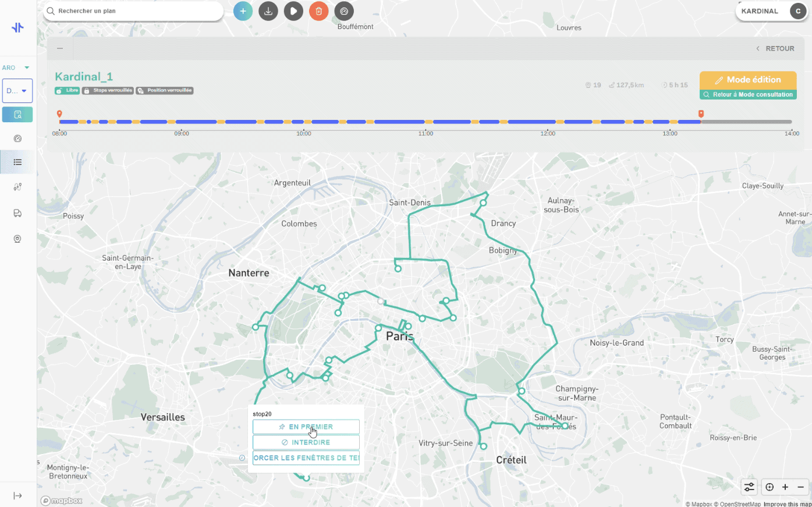Click the magnifier icon in search bar
812x507 pixels.
tap(51, 11)
